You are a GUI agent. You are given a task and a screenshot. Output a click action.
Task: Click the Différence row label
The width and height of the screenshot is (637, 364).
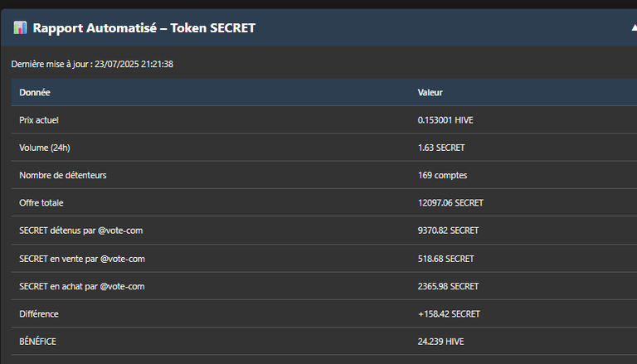click(39, 314)
